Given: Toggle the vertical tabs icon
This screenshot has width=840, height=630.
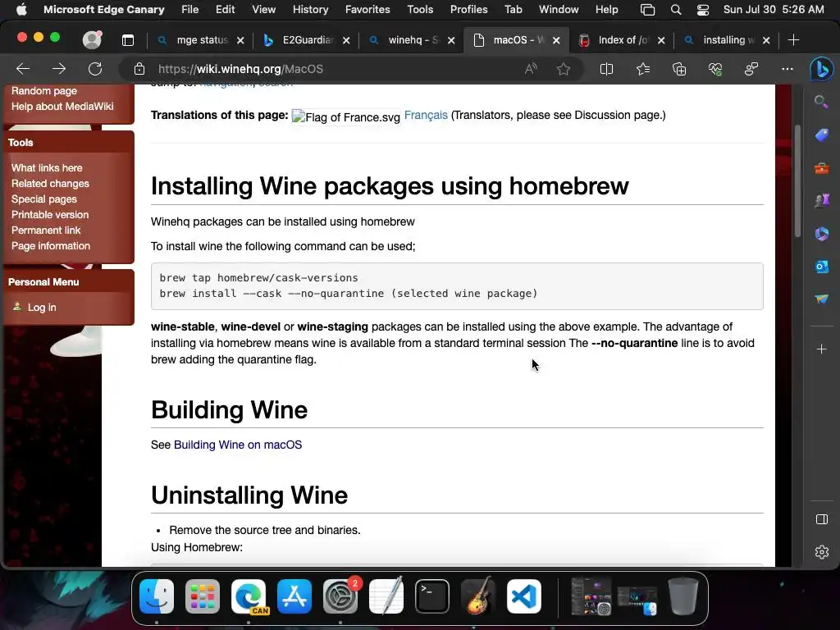Looking at the screenshot, I should coord(127,40).
